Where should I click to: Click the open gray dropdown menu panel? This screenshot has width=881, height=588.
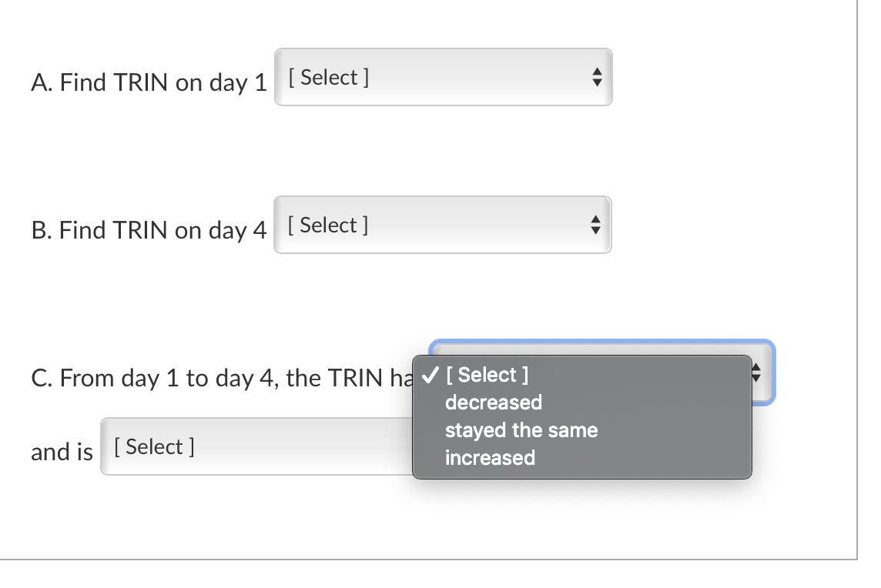(x=581, y=416)
